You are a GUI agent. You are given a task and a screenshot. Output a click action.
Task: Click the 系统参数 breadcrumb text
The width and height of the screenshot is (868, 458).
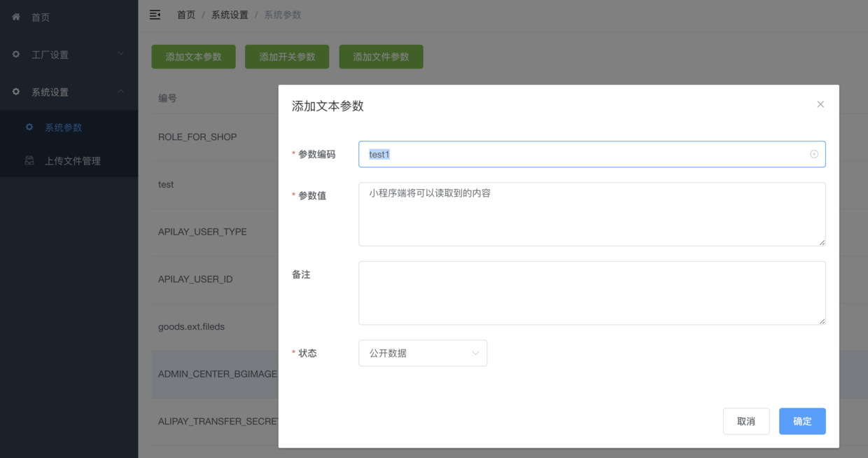(283, 15)
